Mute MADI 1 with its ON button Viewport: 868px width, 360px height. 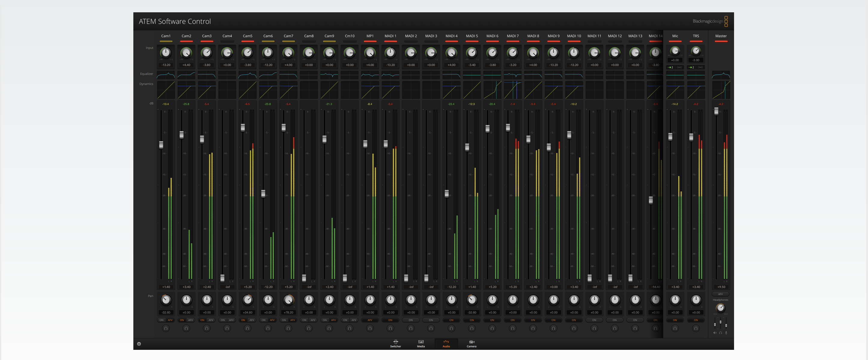390,320
